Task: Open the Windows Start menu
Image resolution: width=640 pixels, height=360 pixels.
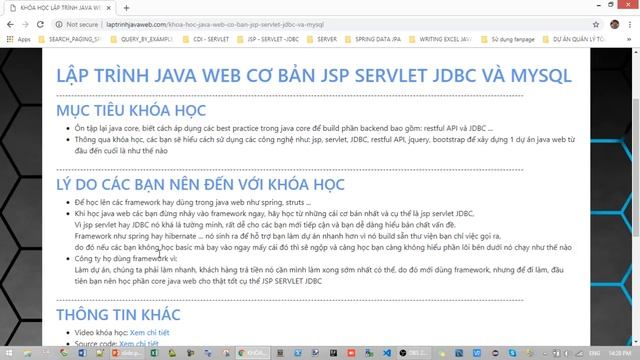Action: pos(9,353)
